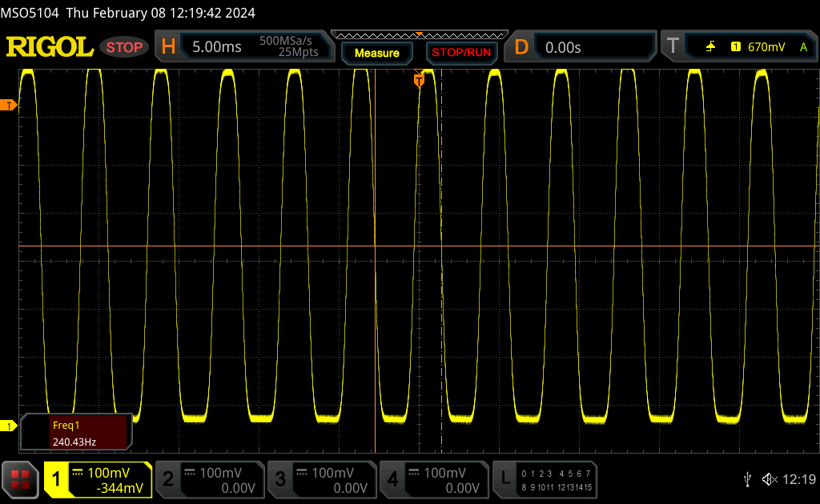
Task: Open the red function navigation icon
Action: (20, 479)
